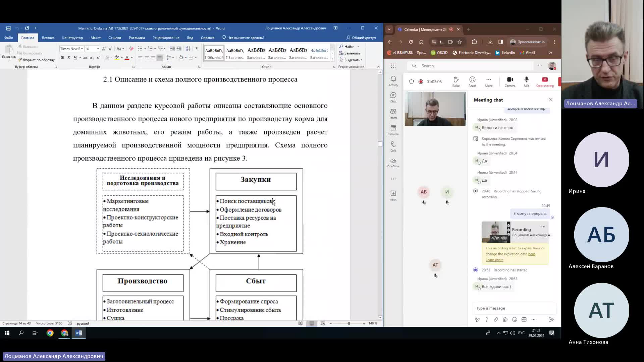The width and height of the screenshot is (644, 362).
Task: Open Teams icon in the sidebar
Action: (x=393, y=114)
